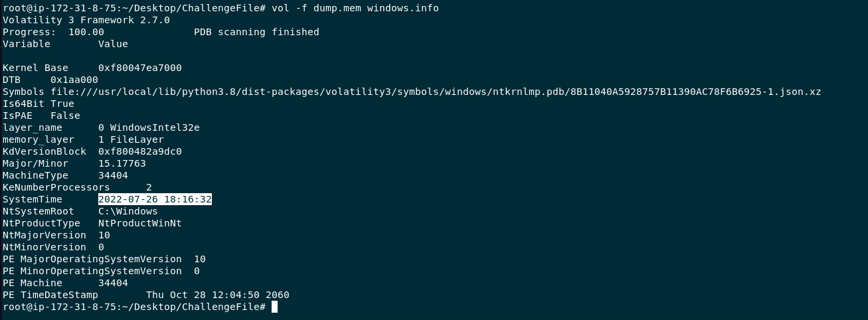Click the IsPAE False line
The height and width of the screenshot is (320, 868).
coord(41,116)
